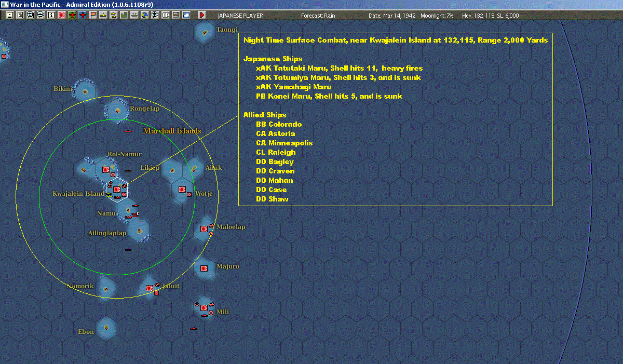Click the Date: Mar 14, 1942 status text
Screen dimensions: 623x364
click(x=392, y=16)
